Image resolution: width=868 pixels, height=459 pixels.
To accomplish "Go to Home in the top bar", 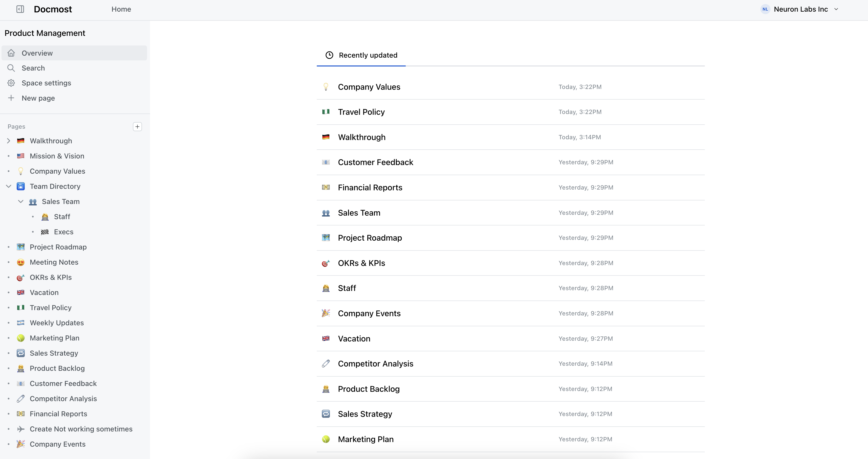I will (121, 9).
